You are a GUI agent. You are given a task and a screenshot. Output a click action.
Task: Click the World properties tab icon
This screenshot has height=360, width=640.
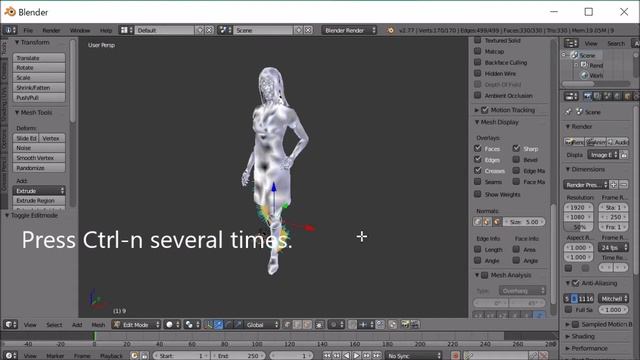[617, 96]
